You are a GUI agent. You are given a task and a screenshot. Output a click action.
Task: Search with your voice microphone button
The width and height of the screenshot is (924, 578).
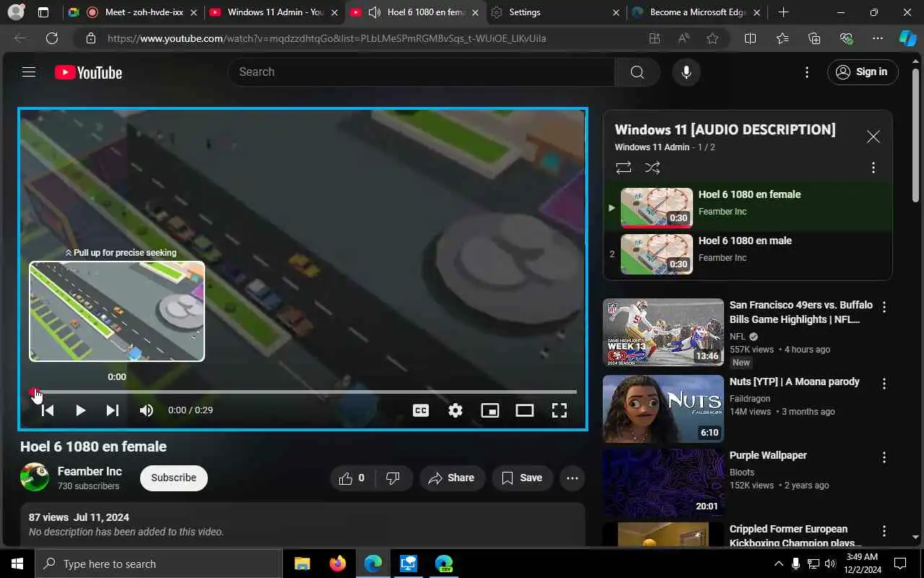coord(686,72)
